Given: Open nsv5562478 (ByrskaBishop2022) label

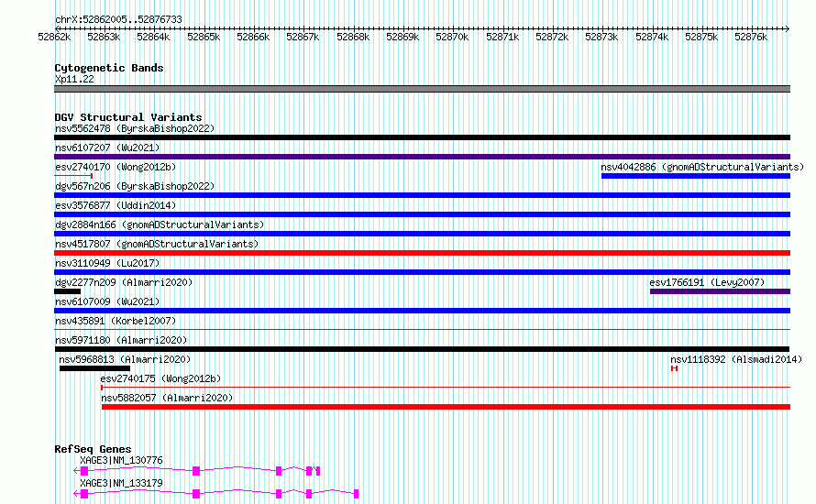Looking at the screenshot, I should point(135,128).
